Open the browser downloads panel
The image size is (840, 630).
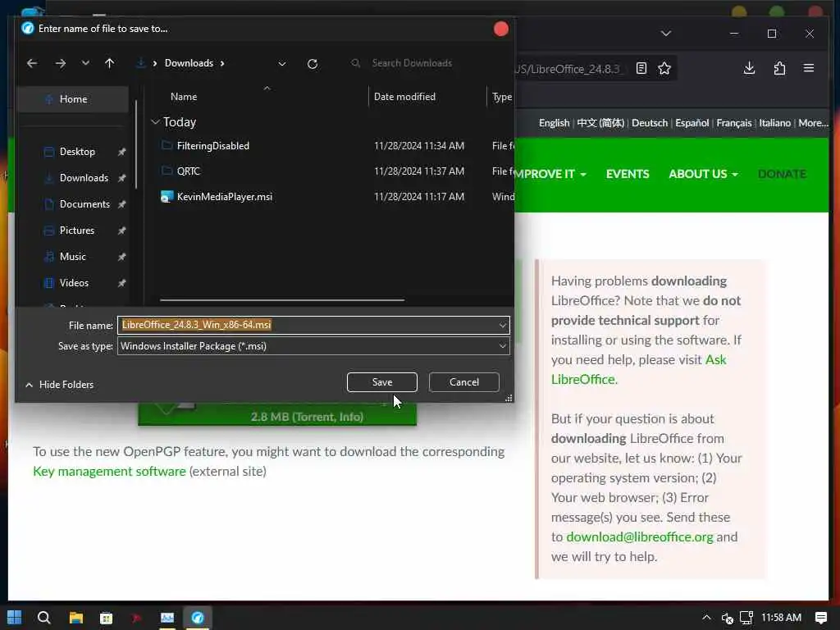point(750,68)
